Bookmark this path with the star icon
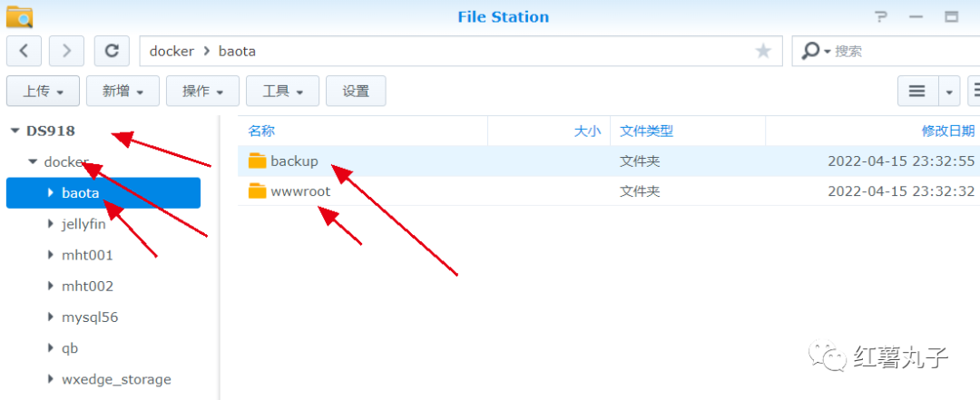This screenshot has width=980, height=400. [x=763, y=52]
